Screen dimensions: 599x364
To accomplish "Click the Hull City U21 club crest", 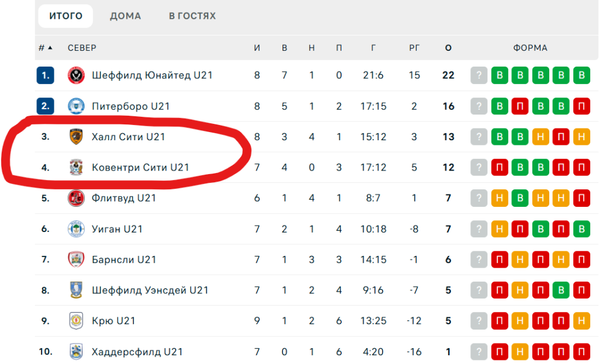I will (76, 137).
